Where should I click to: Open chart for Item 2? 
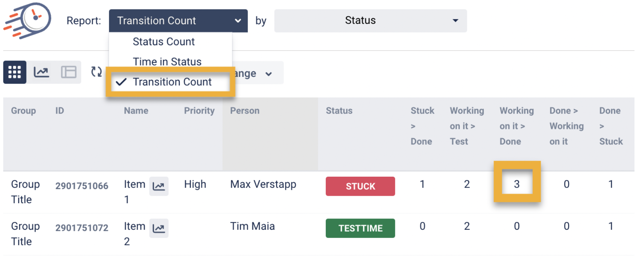159,228
